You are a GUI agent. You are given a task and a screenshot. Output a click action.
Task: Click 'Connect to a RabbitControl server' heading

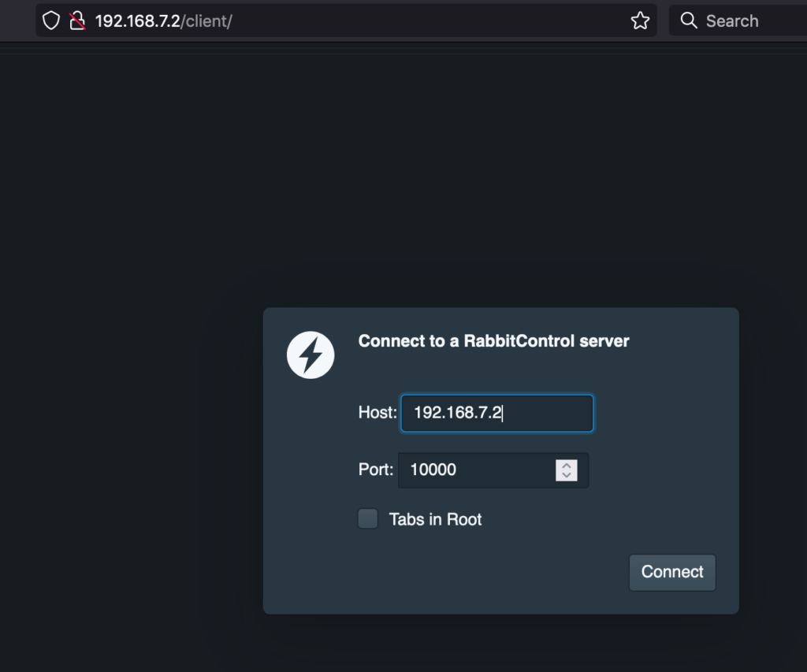point(493,341)
